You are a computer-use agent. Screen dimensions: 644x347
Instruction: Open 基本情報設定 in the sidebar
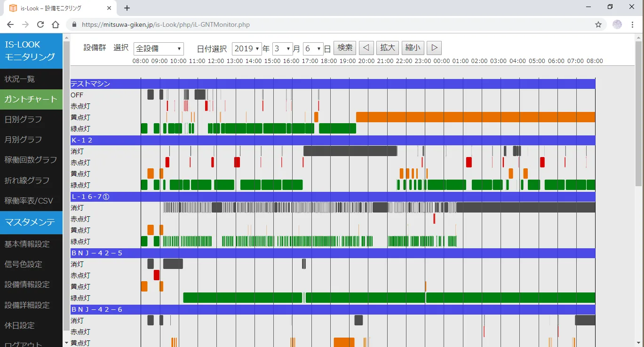click(31, 244)
